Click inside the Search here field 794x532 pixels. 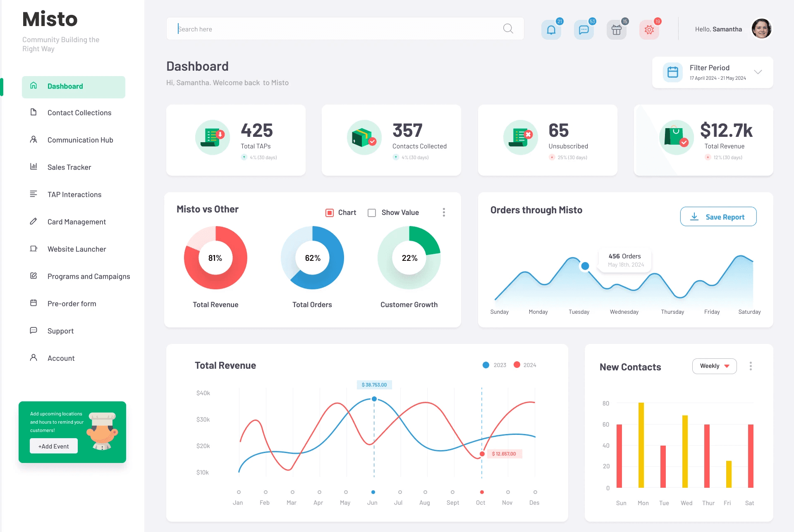345,29
